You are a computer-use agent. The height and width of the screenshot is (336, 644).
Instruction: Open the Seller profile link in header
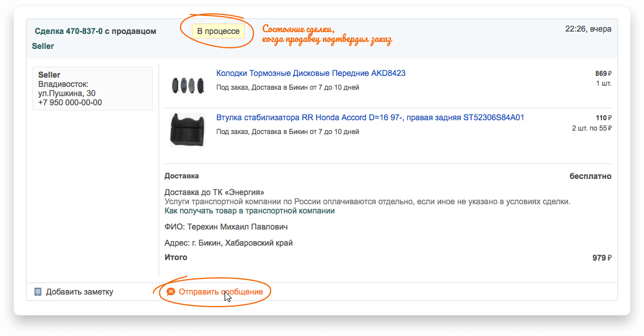click(x=43, y=46)
